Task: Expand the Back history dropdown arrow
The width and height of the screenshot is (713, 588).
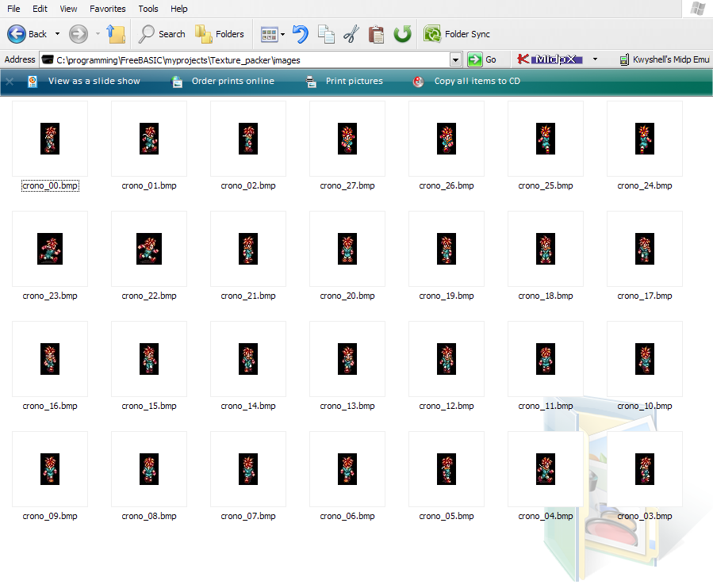Action: [x=55, y=34]
